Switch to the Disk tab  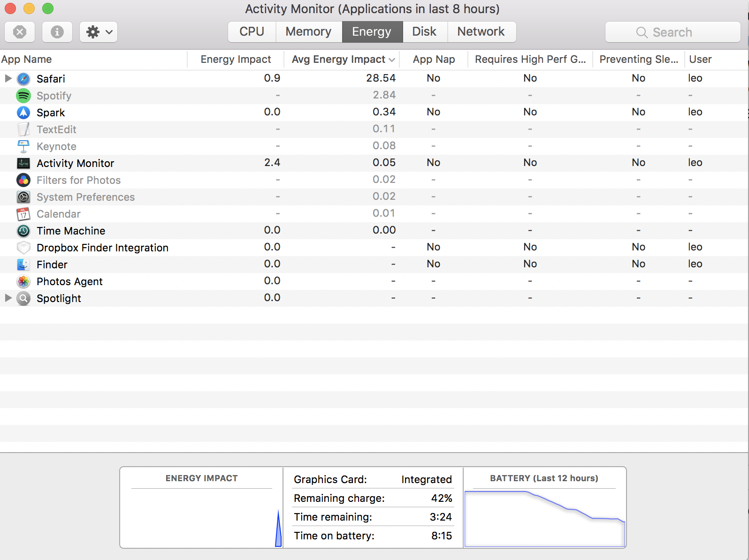(425, 31)
